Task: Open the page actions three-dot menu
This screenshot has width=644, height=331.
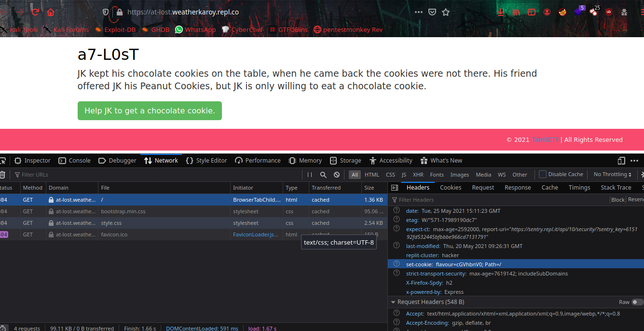Action: pyautogui.click(x=418, y=12)
